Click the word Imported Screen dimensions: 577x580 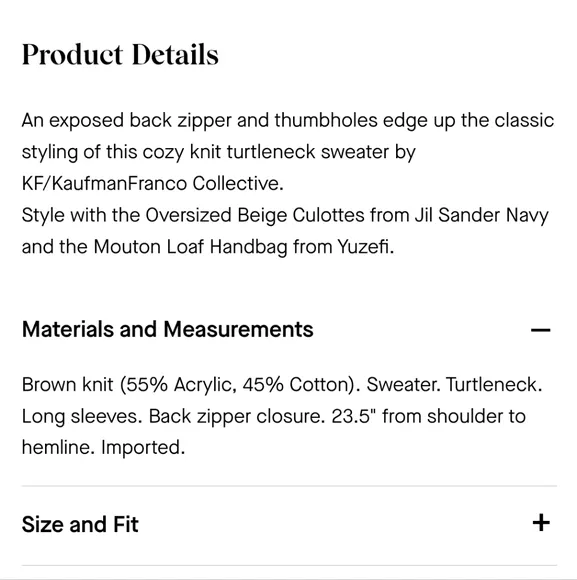[x=143, y=448]
